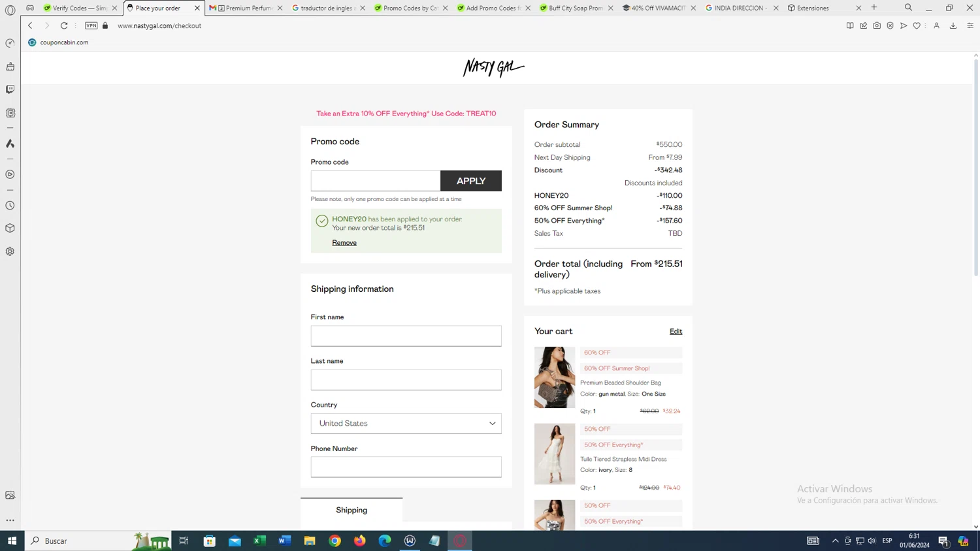Click the TREAT10 promo banner text
Screen dimensions: 980x551
click(406, 114)
